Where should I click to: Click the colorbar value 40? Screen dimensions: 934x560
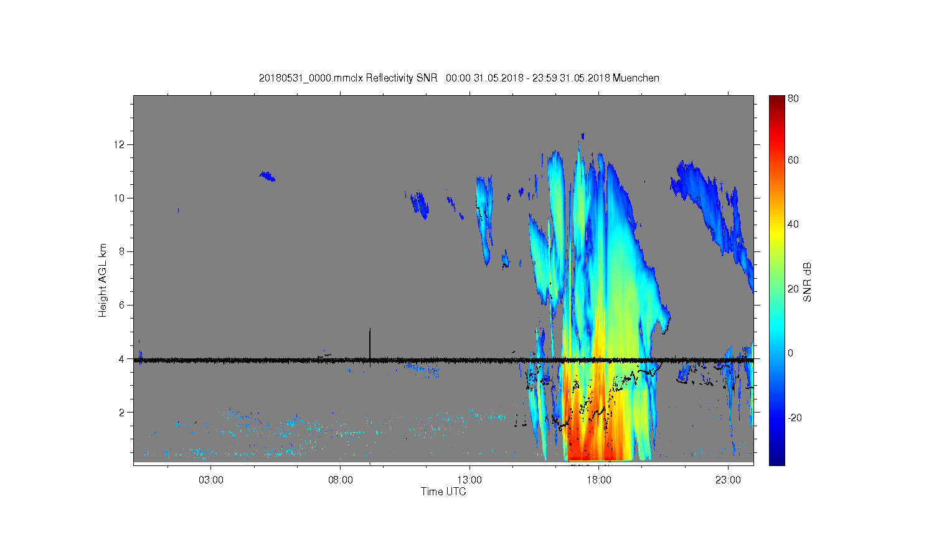pyautogui.click(x=793, y=225)
